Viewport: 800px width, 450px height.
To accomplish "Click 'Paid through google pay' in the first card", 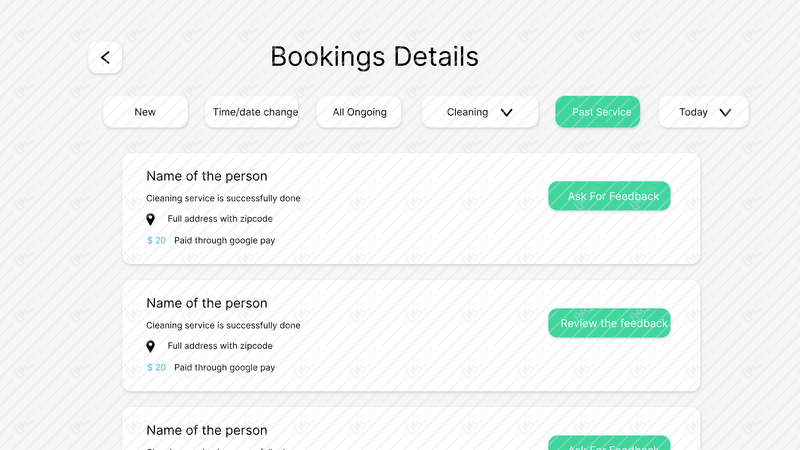I will click(224, 241).
